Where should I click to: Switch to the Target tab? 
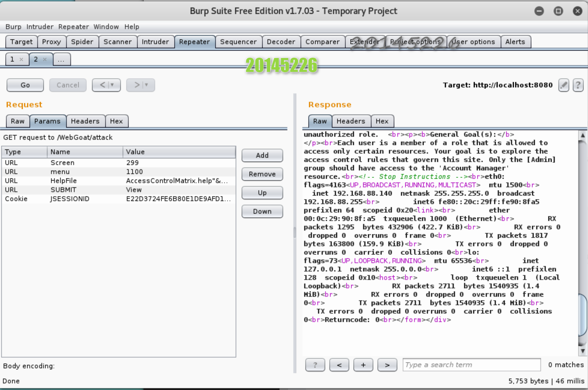(x=21, y=42)
